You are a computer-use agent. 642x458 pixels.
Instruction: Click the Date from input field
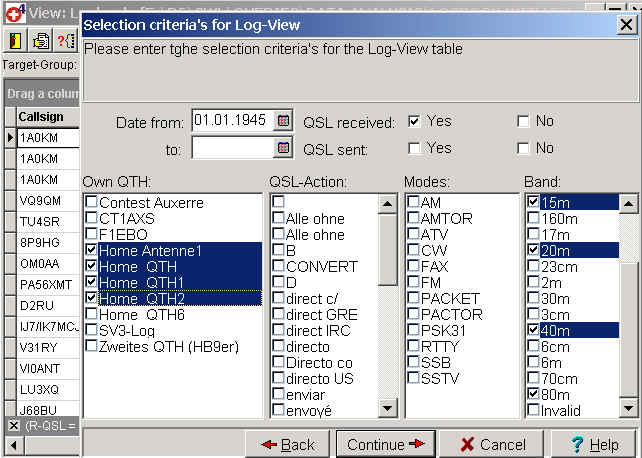(231, 121)
